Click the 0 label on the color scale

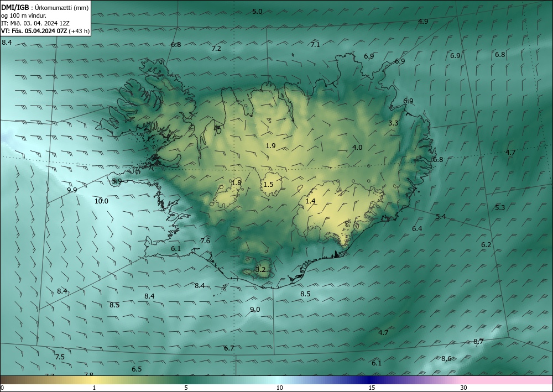pyautogui.click(x=2, y=388)
